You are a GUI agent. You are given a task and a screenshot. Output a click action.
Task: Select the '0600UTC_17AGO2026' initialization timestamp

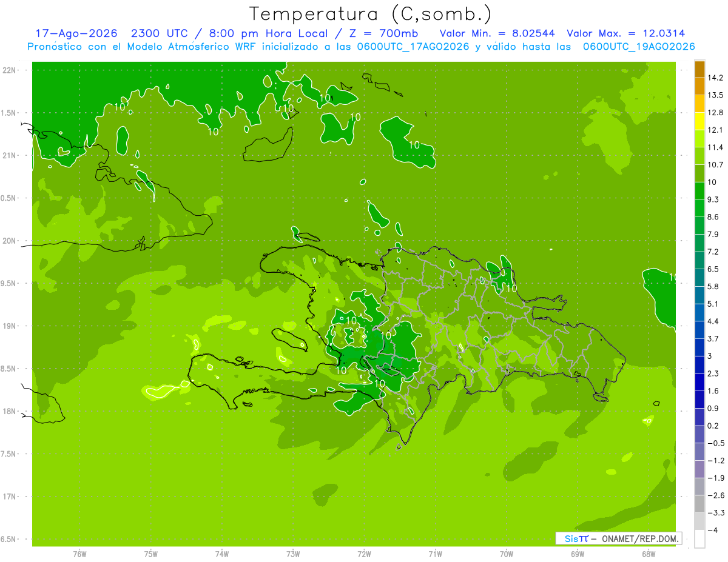coord(412,47)
